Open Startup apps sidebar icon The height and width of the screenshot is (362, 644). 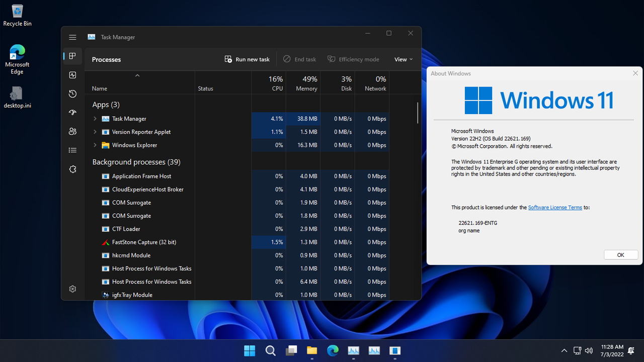(73, 113)
